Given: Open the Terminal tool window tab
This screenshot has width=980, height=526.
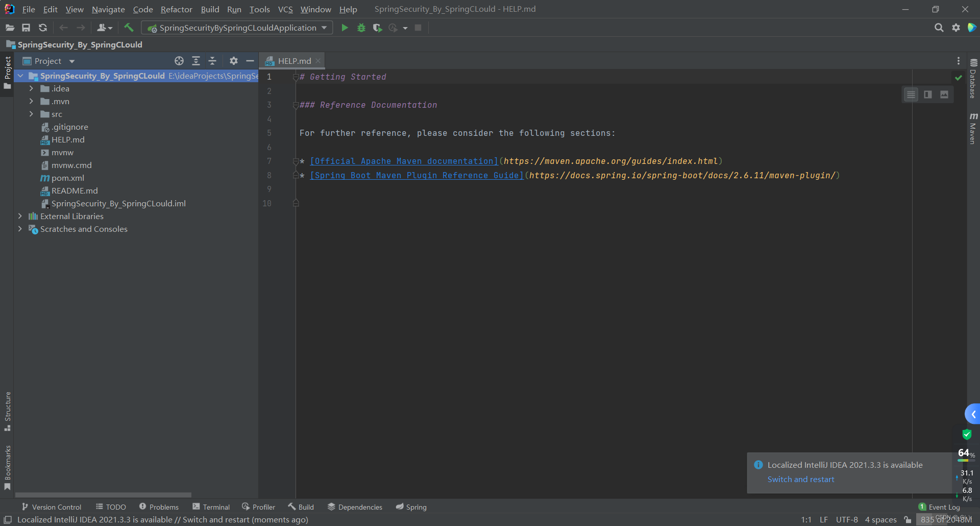Looking at the screenshot, I should [211, 507].
